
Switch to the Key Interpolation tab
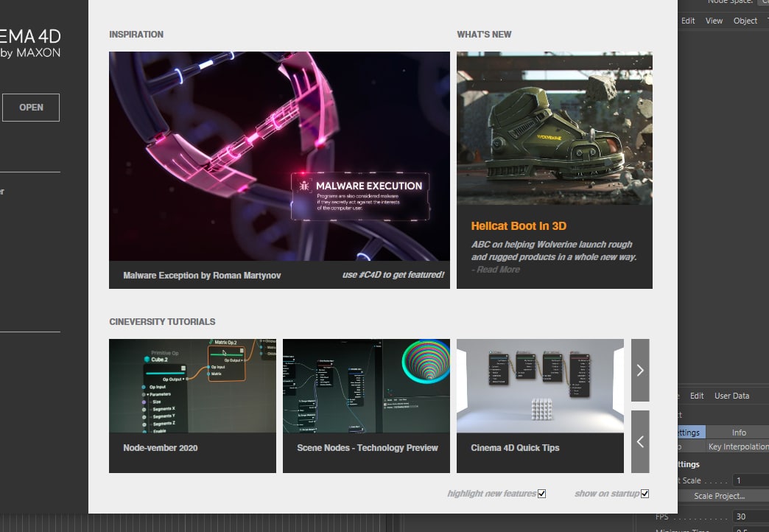tap(738, 447)
